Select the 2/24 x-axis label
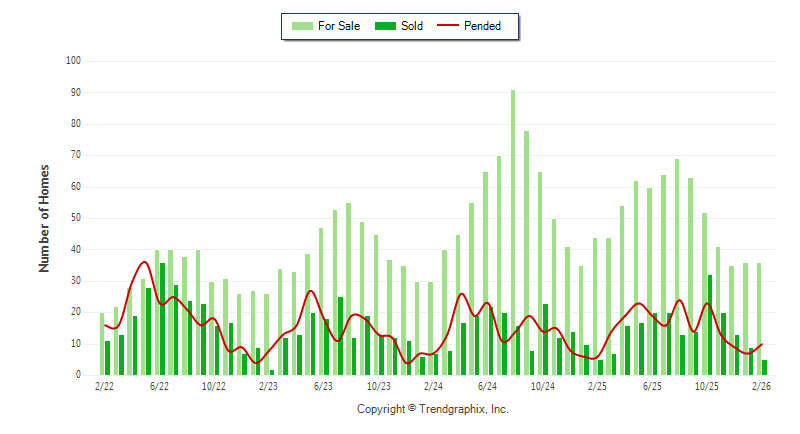 pyautogui.click(x=433, y=386)
